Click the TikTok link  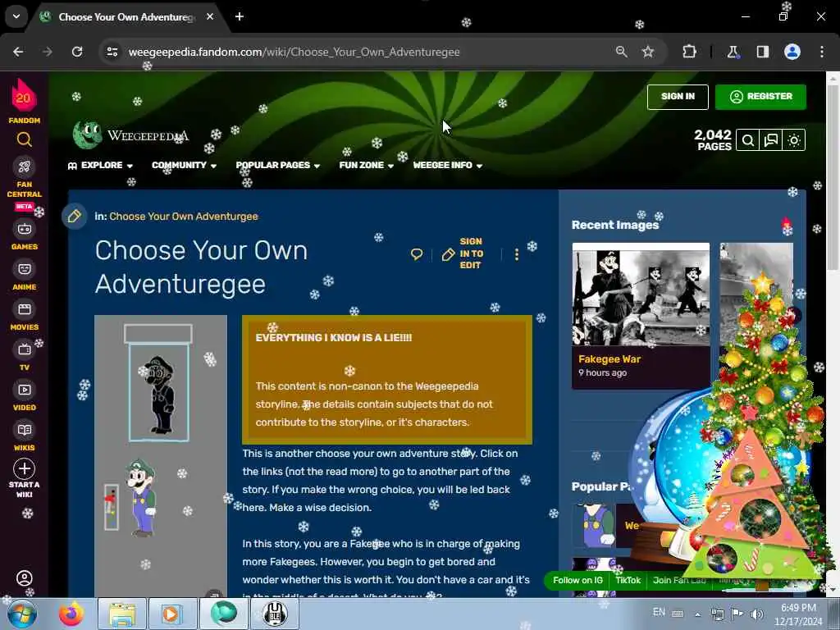pos(628,580)
